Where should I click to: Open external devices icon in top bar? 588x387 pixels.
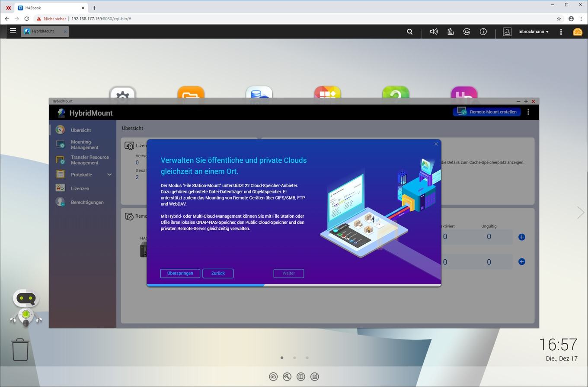click(467, 32)
